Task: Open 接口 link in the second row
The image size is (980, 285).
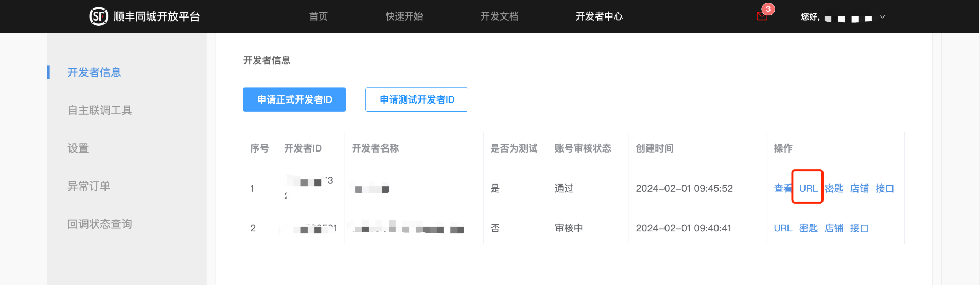Action: click(x=859, y=228)
